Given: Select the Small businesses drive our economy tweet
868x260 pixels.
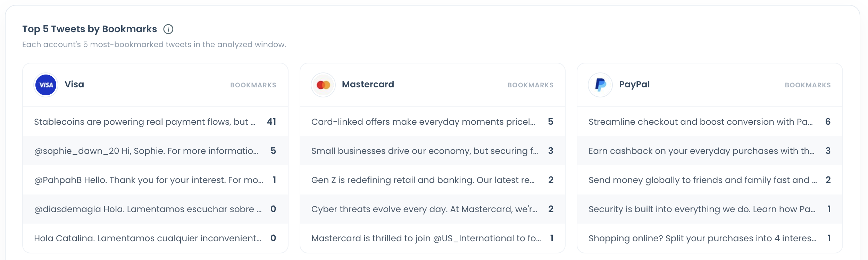Looking at the screenshot, I should click(433, 151).
